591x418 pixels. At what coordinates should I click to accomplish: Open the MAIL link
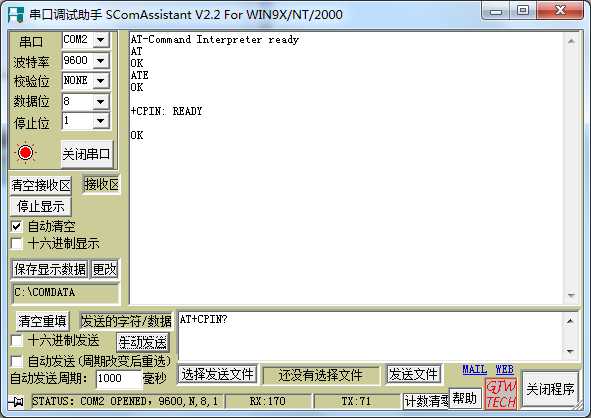click(x=474, y=369)
